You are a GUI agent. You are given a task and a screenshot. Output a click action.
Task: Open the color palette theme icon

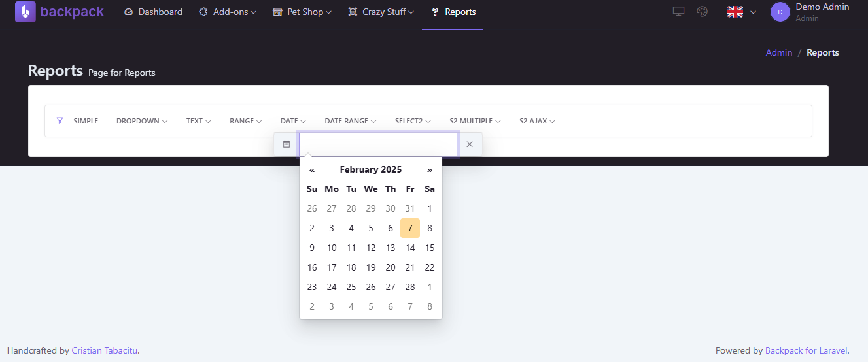(703, 12)
